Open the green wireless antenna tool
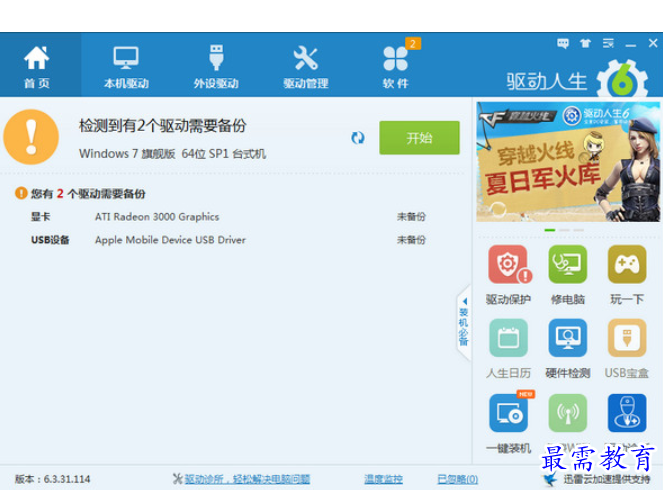The height and width of the screenshot is (490, 663). (x=567, y=413)
